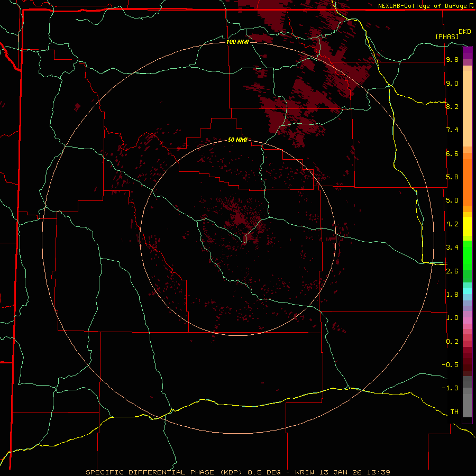Click the '[PHAS]' units label
The width and height of the screenshot is (476, 476).
(x=447, y=37)
